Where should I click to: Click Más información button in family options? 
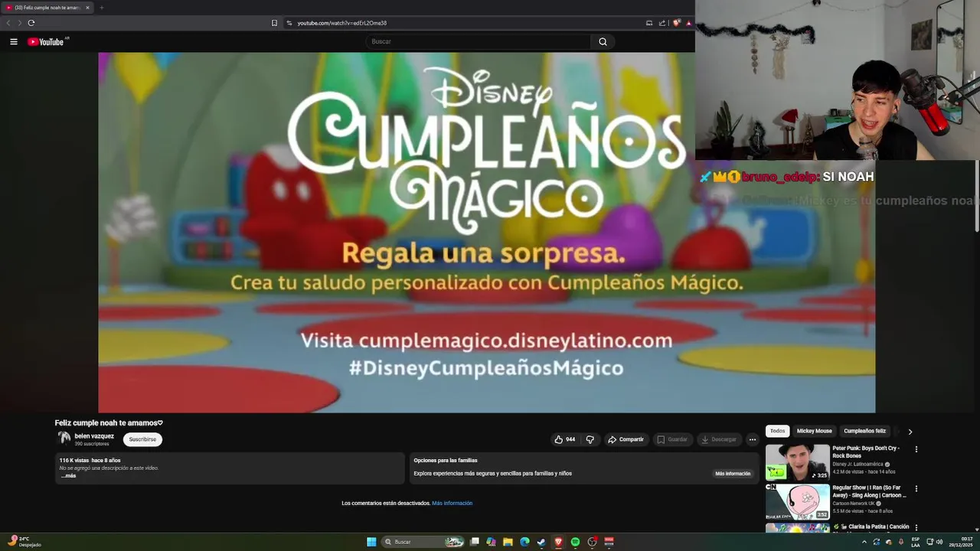[x=733, y=474]
